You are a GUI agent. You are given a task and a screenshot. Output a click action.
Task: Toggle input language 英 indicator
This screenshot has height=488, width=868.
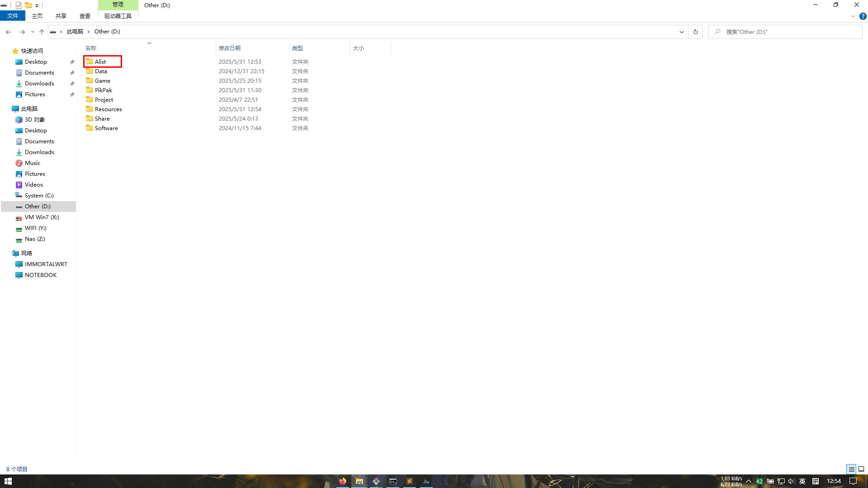point(802,481)
